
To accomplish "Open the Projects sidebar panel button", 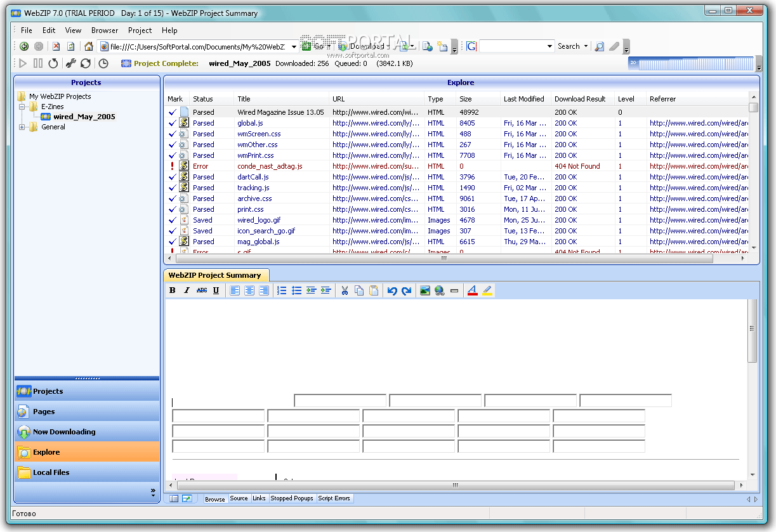I will (87, 391).
